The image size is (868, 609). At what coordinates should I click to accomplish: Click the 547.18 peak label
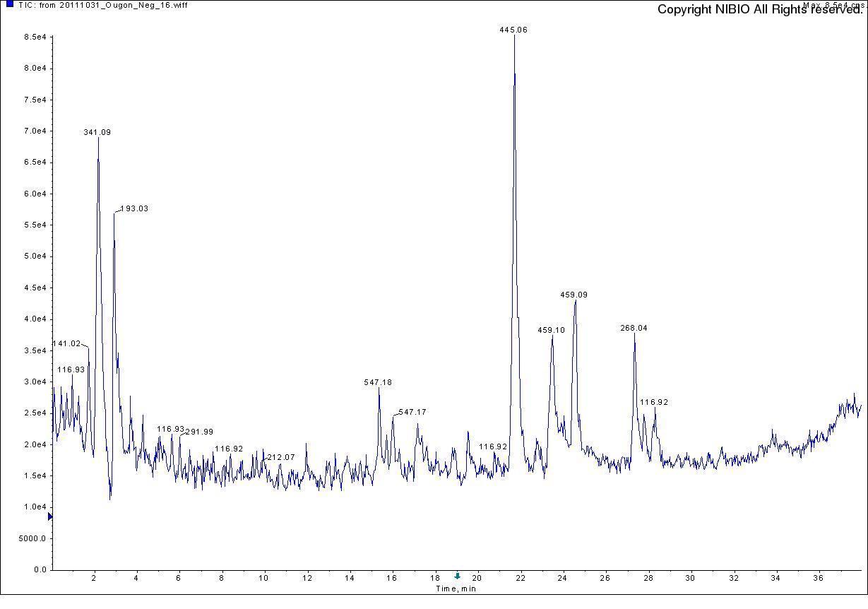click(x=378, y=383)
